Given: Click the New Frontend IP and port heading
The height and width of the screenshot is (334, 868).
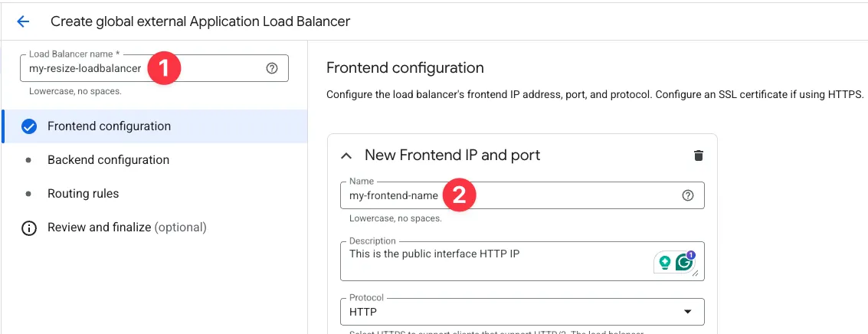Looking at the screenshot, I should coord(452,156).
